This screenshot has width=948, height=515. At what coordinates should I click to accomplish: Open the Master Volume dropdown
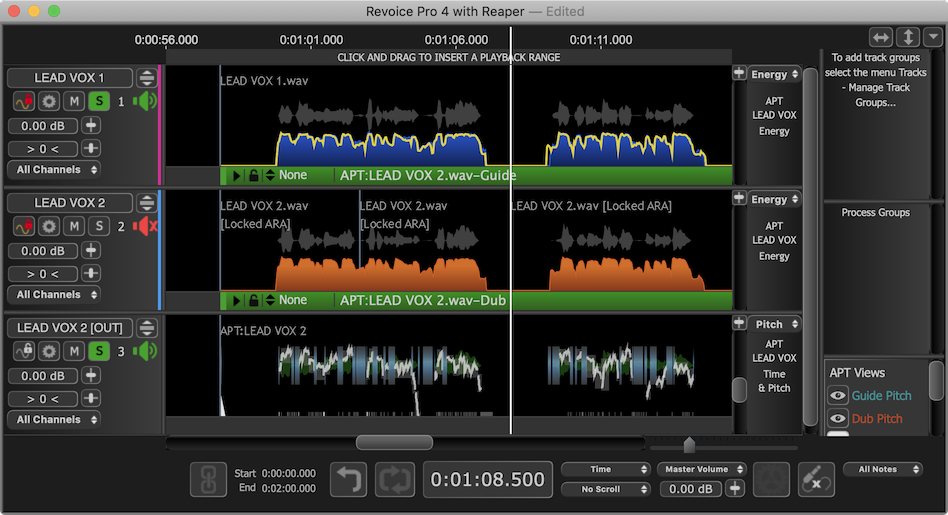[702, 469]
